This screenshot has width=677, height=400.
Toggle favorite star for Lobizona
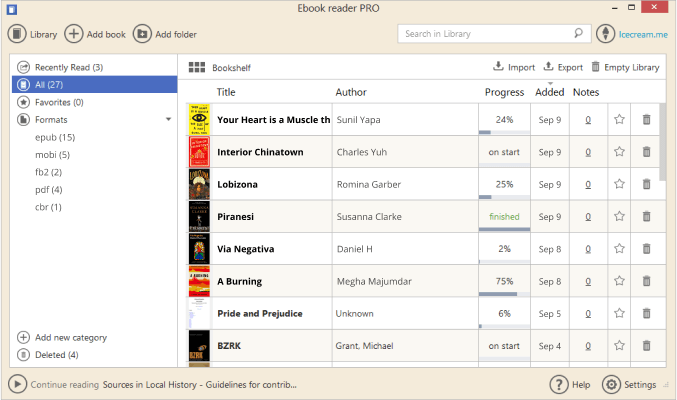click(x=619, y=185)
